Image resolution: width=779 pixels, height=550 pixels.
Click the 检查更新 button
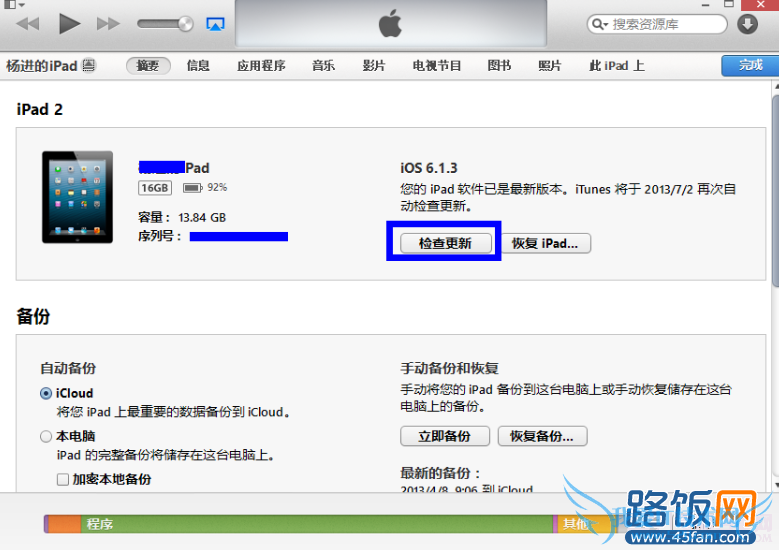(x=446, y=243)
